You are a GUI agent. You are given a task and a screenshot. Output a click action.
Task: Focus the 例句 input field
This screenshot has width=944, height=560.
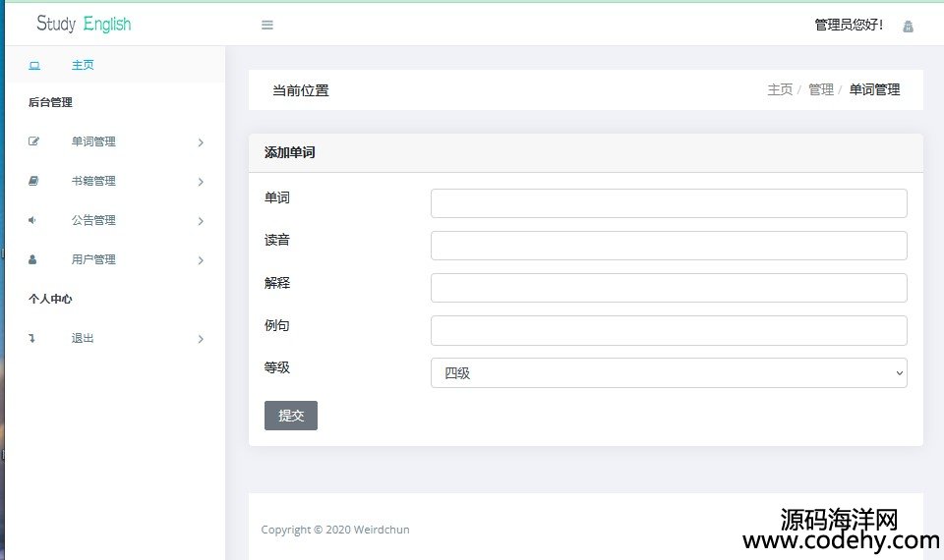point(669,331)
